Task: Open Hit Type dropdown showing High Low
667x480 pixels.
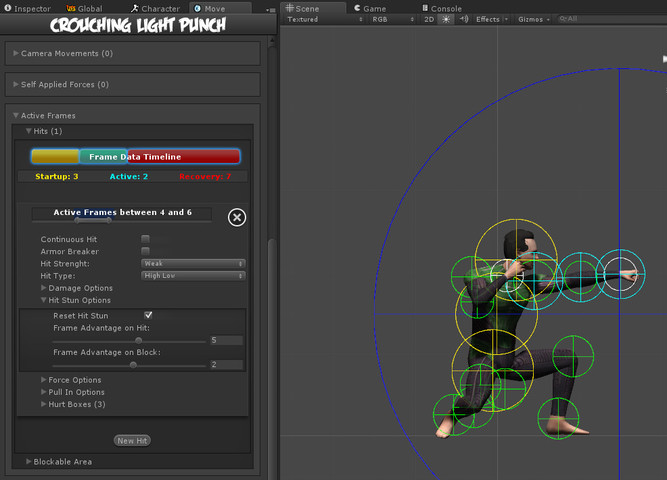Action: pos(193,276)
